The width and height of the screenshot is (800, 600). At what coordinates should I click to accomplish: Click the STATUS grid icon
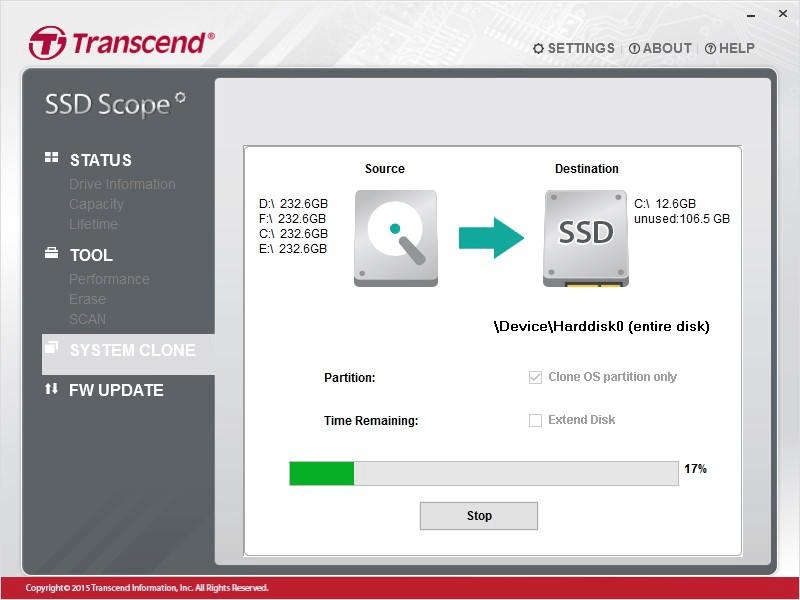[x=52, y=157]
